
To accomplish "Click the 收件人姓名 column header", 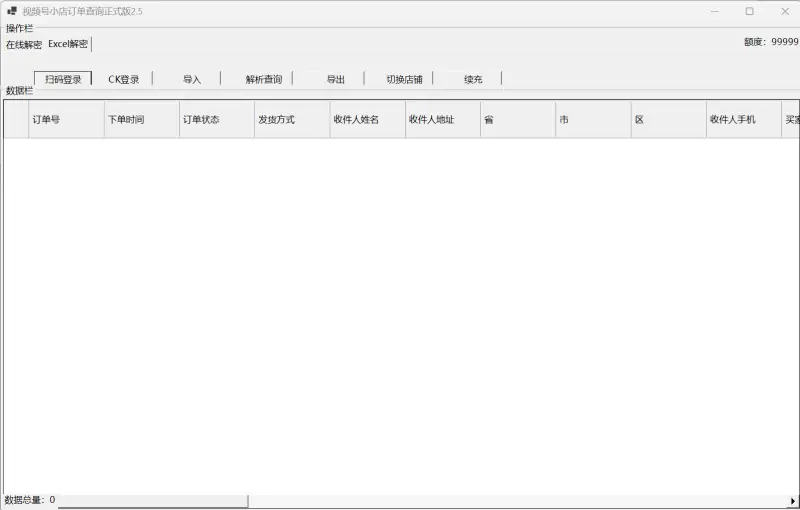I will point(367,119).
